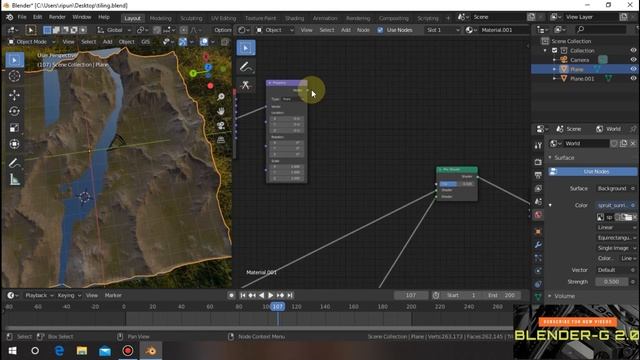This screenshot has width=640, height=360.
Task: Open the Physics properties tab
Action: point(538,271)
